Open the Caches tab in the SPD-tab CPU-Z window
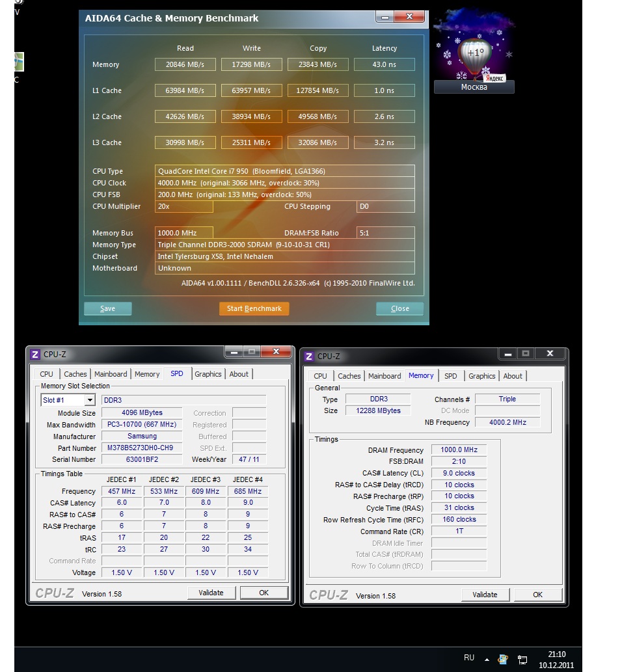This screenshot has width=635, height=672. (75, 374)
